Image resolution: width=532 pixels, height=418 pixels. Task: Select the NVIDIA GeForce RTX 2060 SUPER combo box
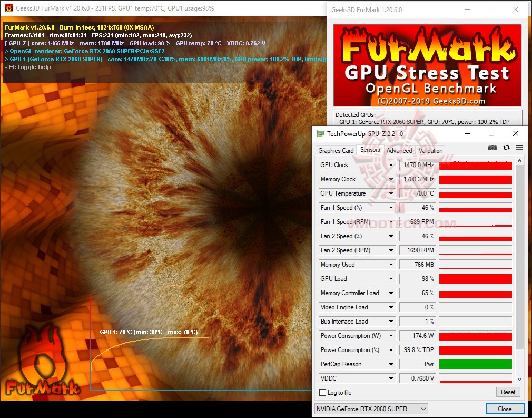click(371, 409)
